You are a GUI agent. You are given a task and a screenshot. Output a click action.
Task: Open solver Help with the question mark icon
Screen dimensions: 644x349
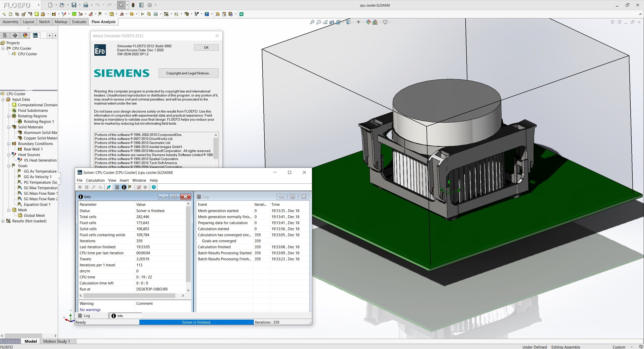tap(154, 187)
